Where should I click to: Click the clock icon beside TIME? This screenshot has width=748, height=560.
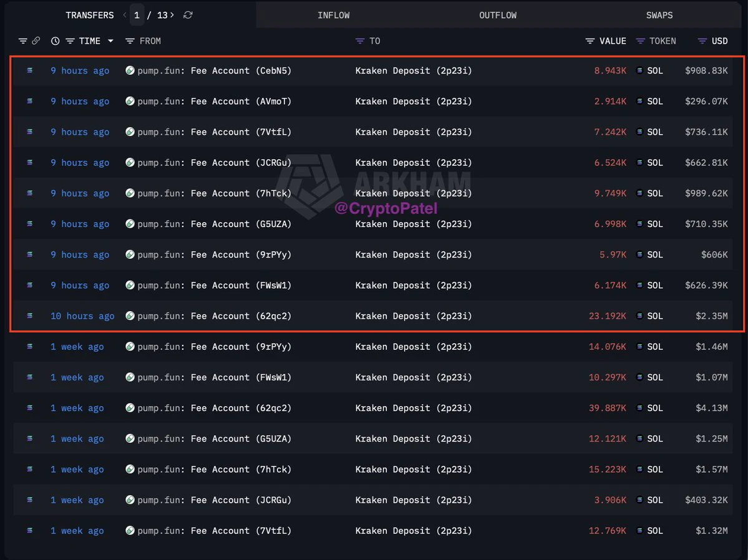click(x=56, y=41)
